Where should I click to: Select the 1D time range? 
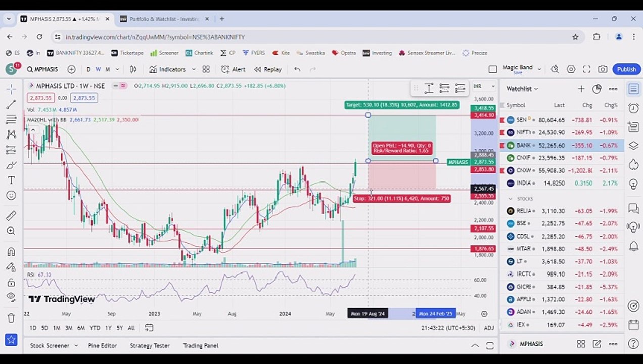tap(33, 328)
